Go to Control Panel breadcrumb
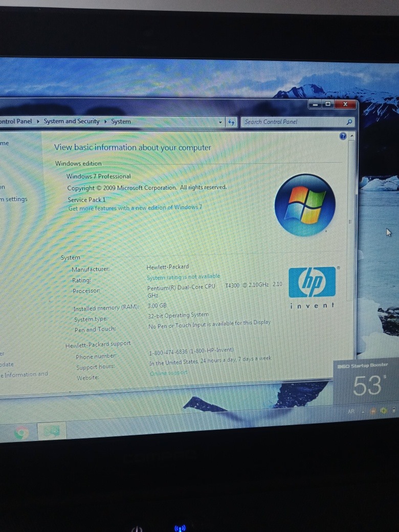The width and height of the screenshot is (399, 532). [16, 121]
